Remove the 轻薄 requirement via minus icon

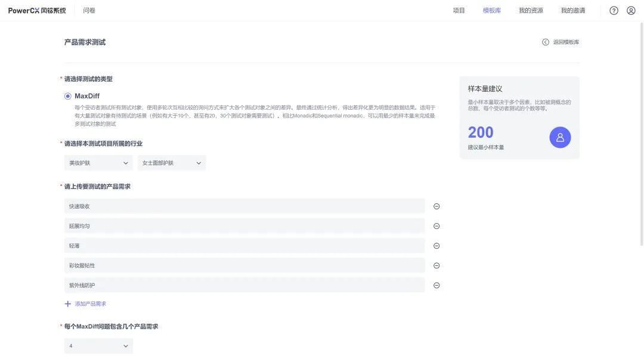pos(436,246)
